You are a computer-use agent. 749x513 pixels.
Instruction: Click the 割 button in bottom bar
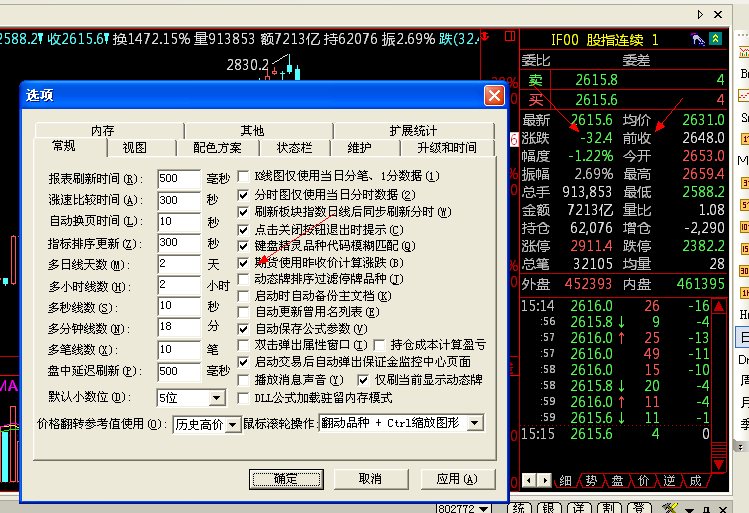coord(609,508)
